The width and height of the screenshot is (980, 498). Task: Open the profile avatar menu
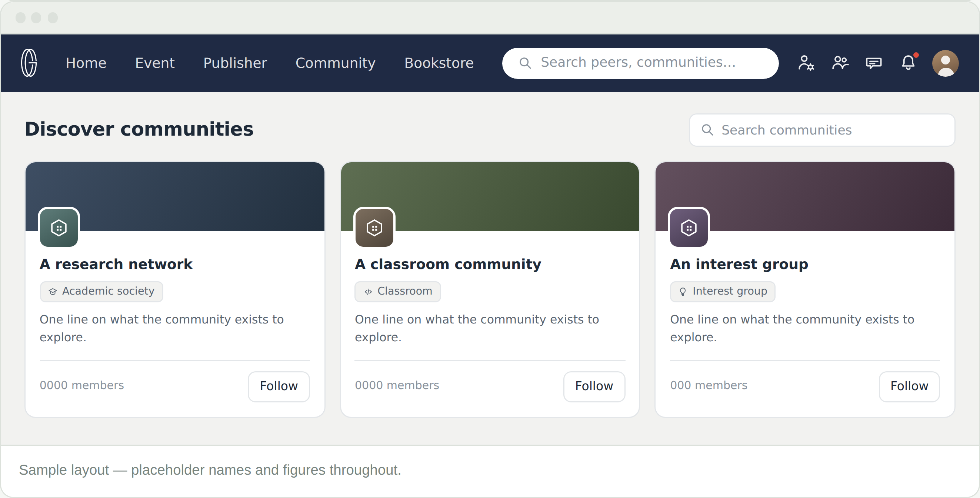pos(945,63)
